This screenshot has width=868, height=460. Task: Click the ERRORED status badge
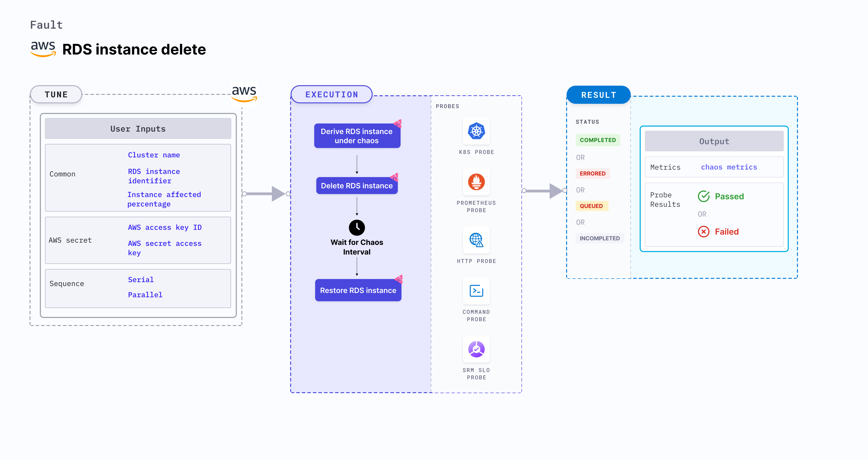pyautogui.click(x=592, y=174)
